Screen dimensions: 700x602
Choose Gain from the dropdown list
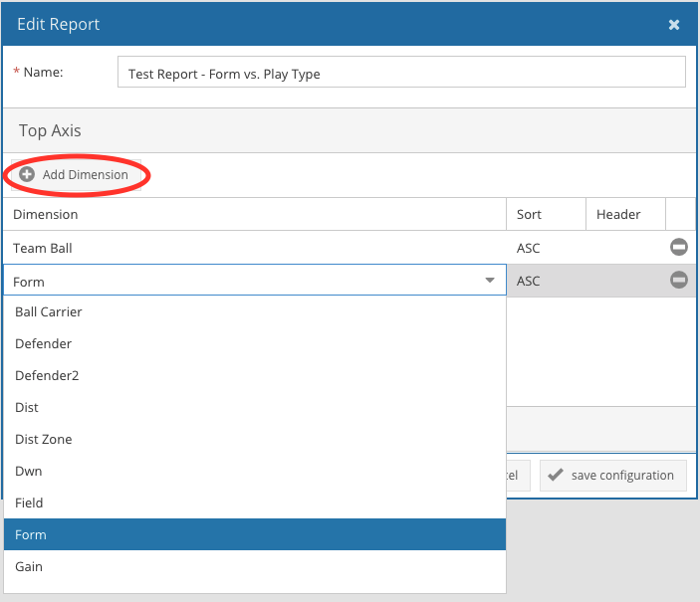pos(255,567)
